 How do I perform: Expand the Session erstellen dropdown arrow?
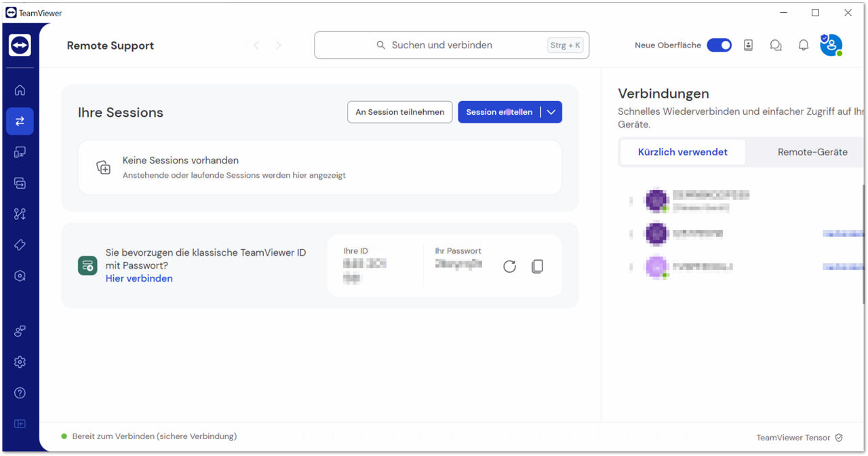(551, 112)
